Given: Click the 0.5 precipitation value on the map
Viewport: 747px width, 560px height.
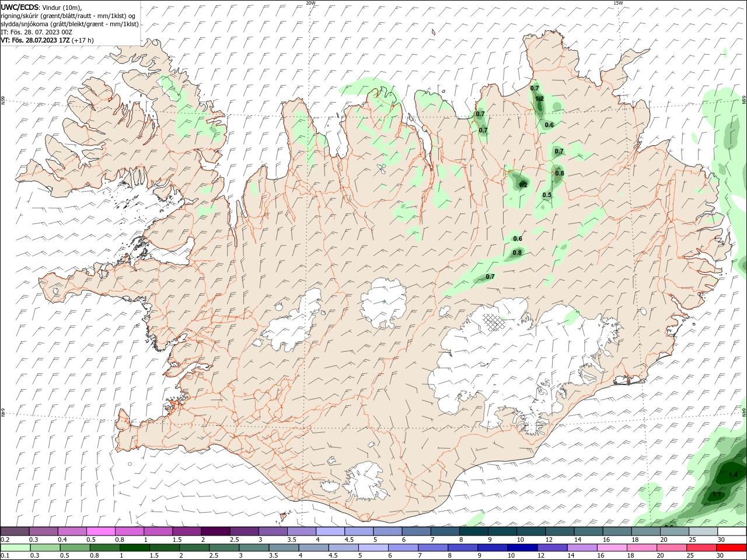Looking at the screenshot, I should [x=547, y=195].
